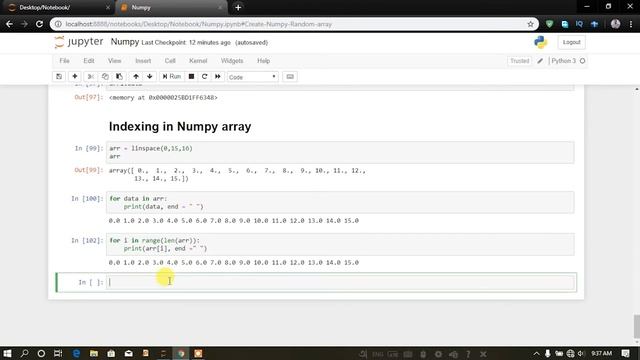Open Microsoft Edge from the taskbar
The height and width of the screenshot is (360, 640).
pyautogui.click(x=76, y=353)
